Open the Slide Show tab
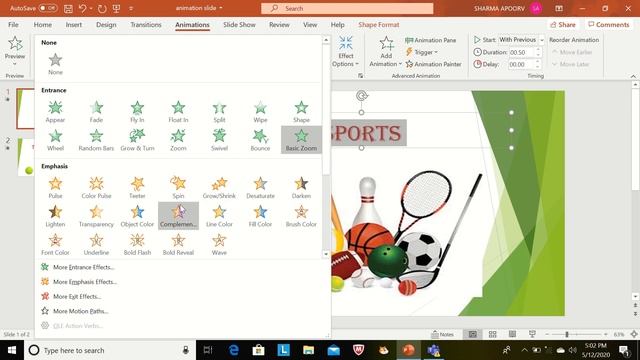Screen dimensions: 640x360 point(239,24)
